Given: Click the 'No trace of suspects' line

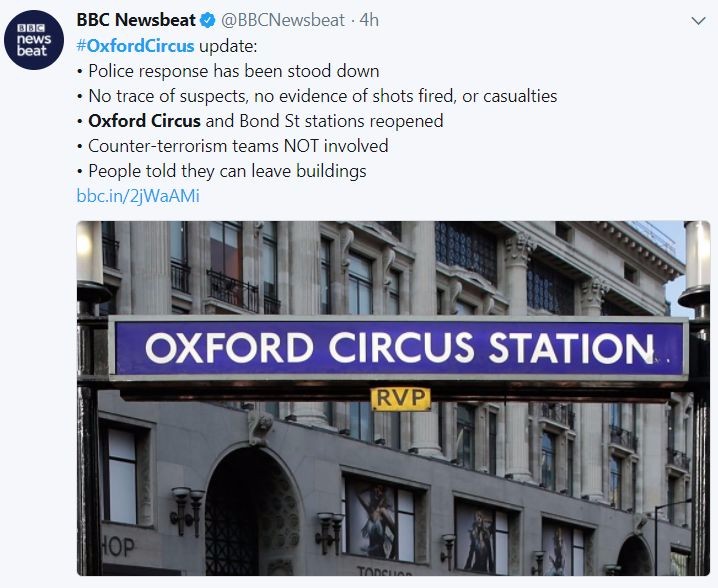Looking at the screenshot, I should click(x=320, y=96).
